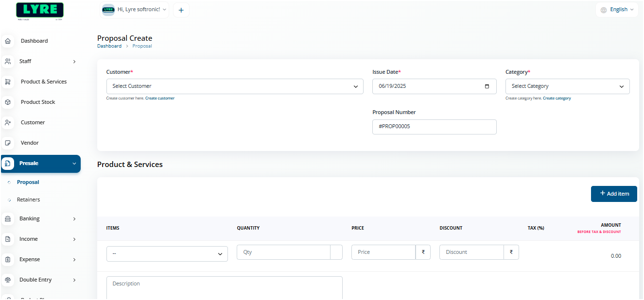Viewport: 644px width, 300px height.
Task: Switch to the Retainers menu item
Action: click(29, 199)
